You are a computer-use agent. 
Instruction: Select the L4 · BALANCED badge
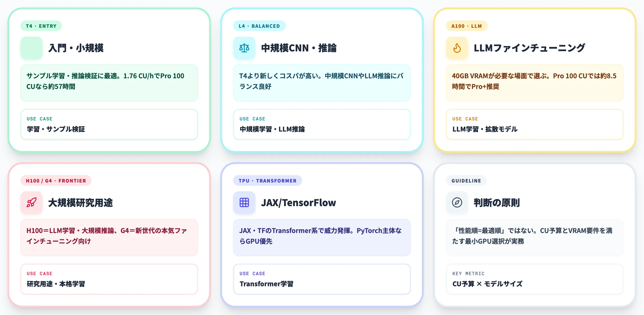tap(259, 26)
